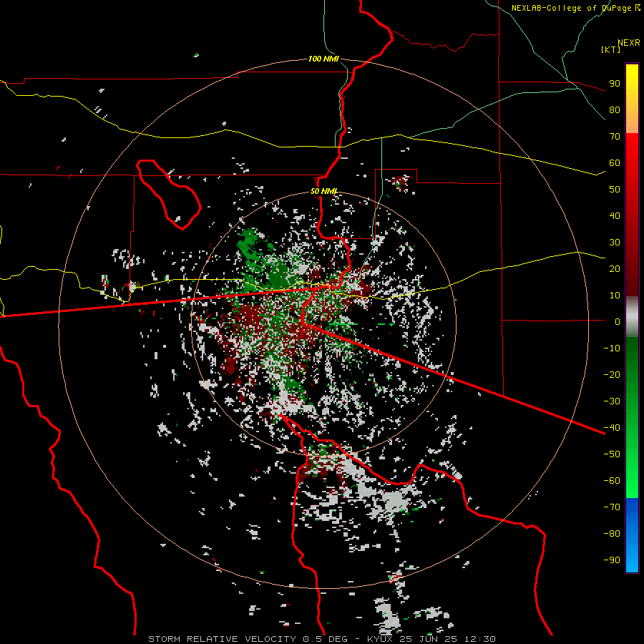
Task: Click the 0 value on the velocity scale
Action: [x=618, y=321]
